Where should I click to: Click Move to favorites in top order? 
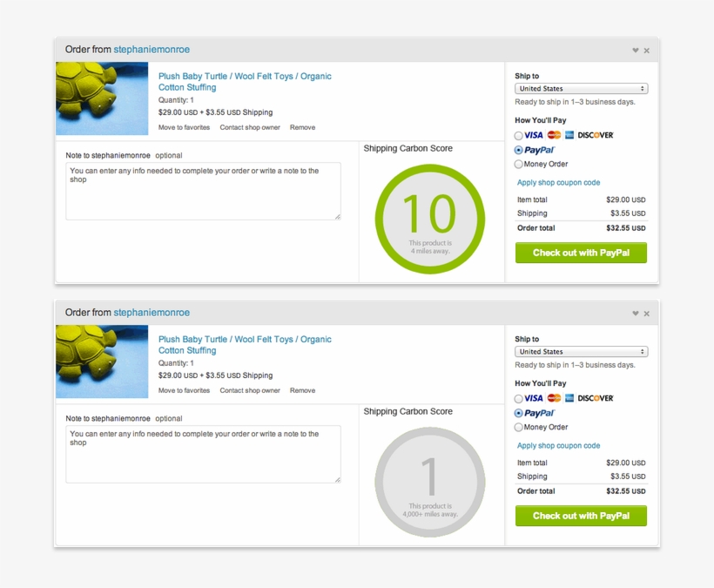pos(184,127)
